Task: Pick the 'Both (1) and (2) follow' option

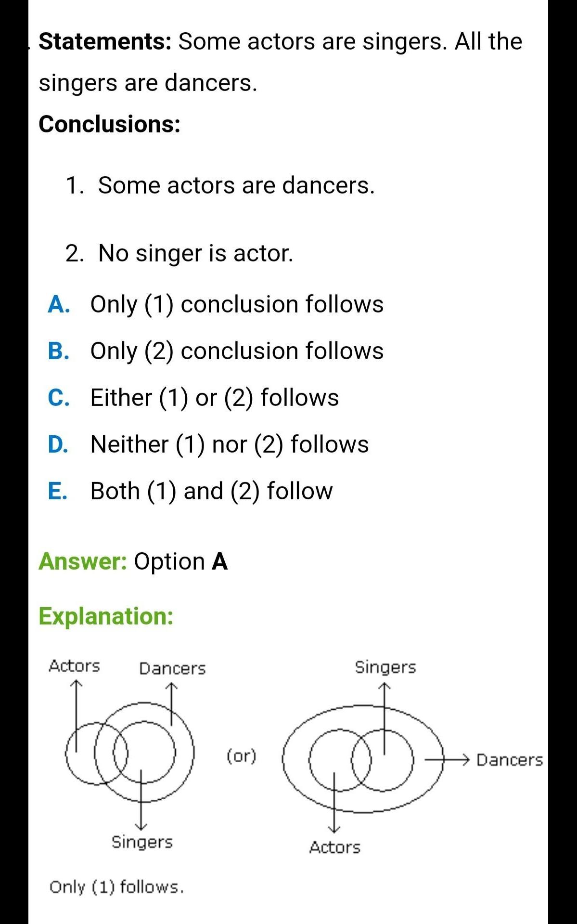Action: (211, 491)
